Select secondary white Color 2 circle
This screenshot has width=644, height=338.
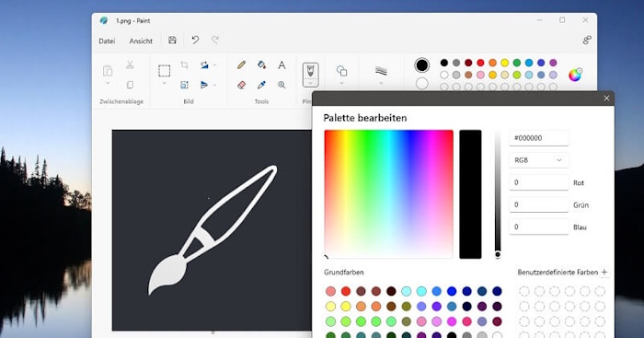point(421,84)
